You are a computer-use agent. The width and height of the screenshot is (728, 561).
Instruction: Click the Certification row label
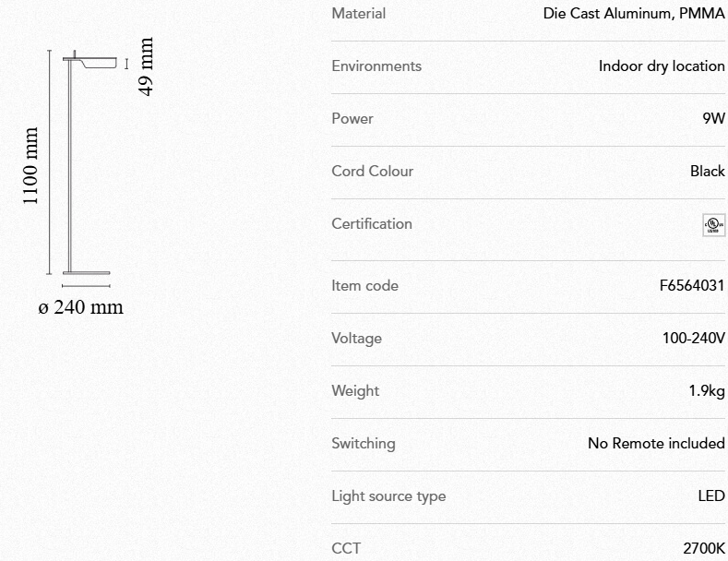pyautogui.click(x=372, y=224)
